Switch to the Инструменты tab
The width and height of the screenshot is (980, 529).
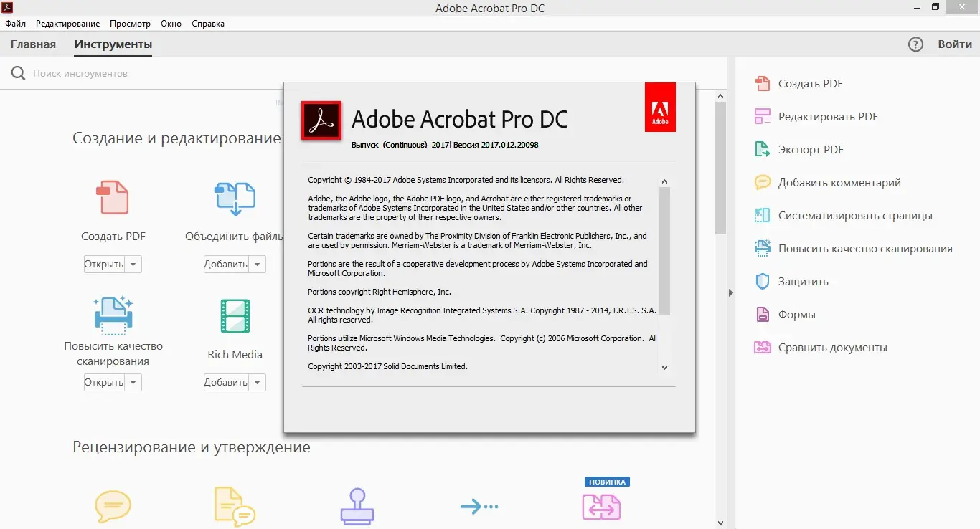(x=113, y=44)
